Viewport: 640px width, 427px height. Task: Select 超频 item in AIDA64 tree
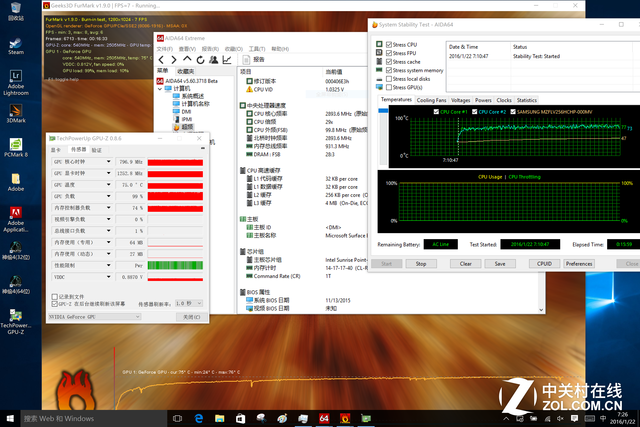[x=183, y=127]
